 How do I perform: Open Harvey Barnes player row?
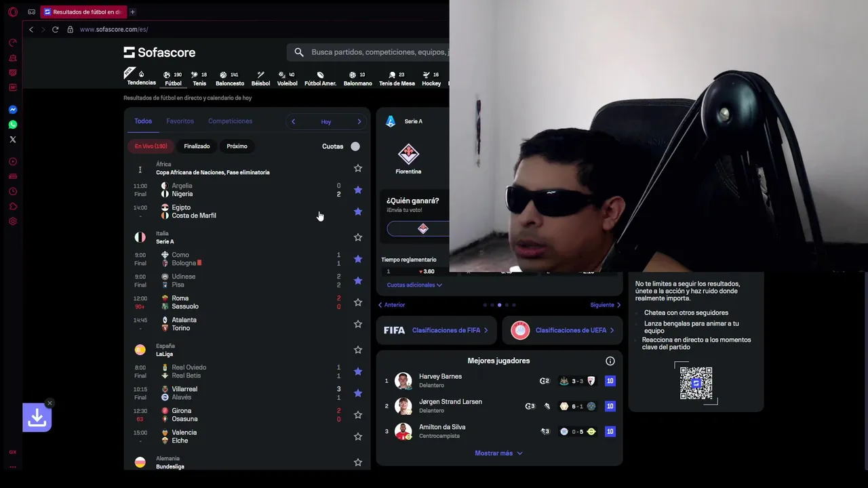click(499, 381)
